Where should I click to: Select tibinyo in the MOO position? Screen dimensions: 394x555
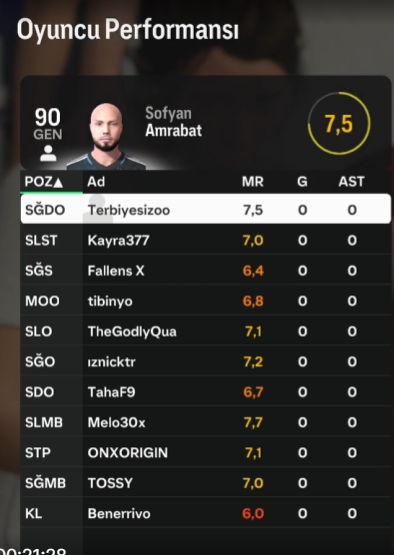(206, 301)
